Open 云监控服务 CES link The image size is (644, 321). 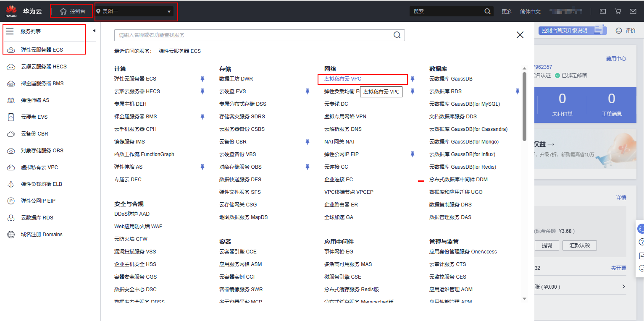[x=448, y=277]
